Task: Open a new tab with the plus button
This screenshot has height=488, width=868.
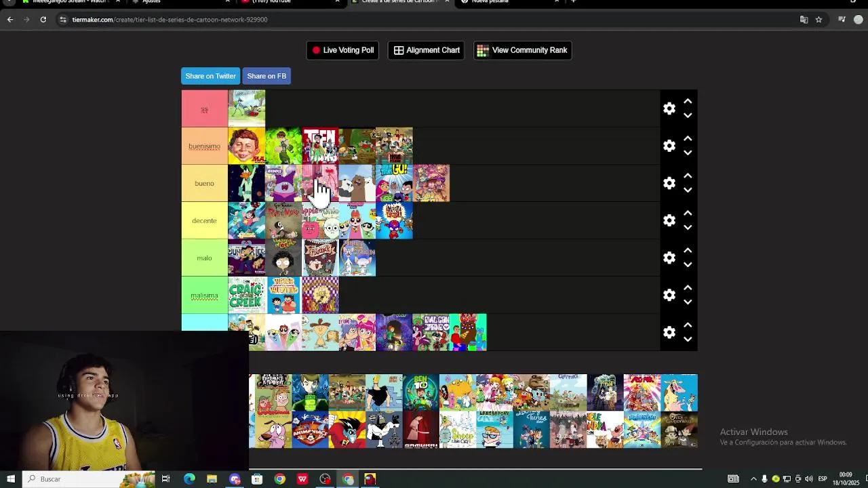Action: point(573,2)
